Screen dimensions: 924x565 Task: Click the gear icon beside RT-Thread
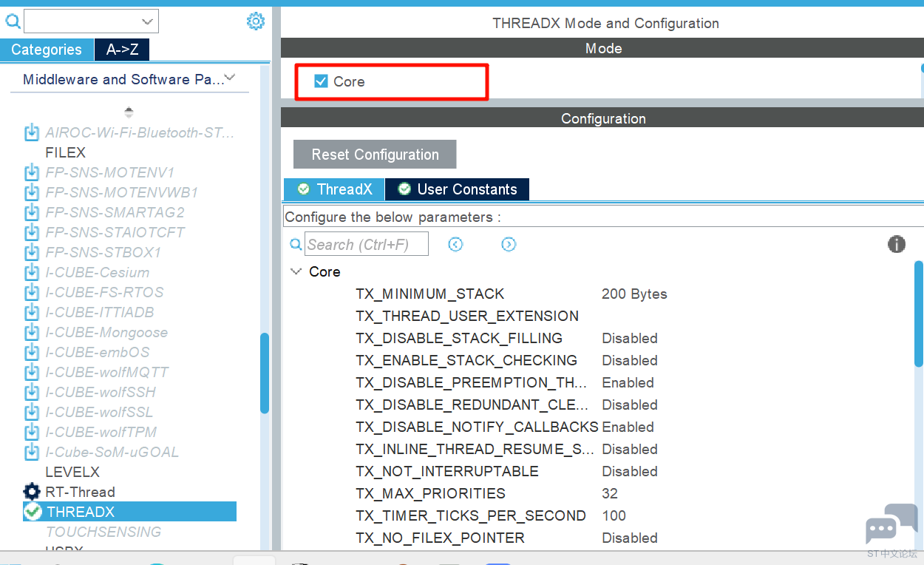(32, 492)
